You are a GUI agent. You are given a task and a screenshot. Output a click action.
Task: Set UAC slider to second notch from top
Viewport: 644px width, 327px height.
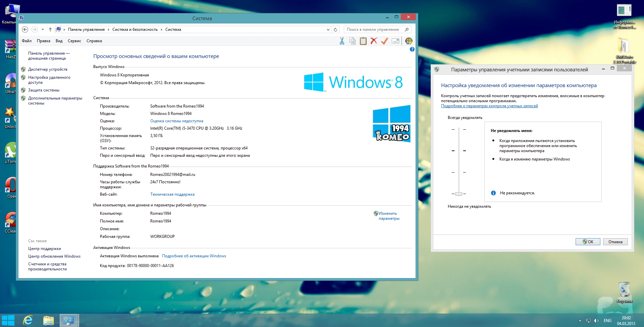pyautogui.click(x=459, y=151)
